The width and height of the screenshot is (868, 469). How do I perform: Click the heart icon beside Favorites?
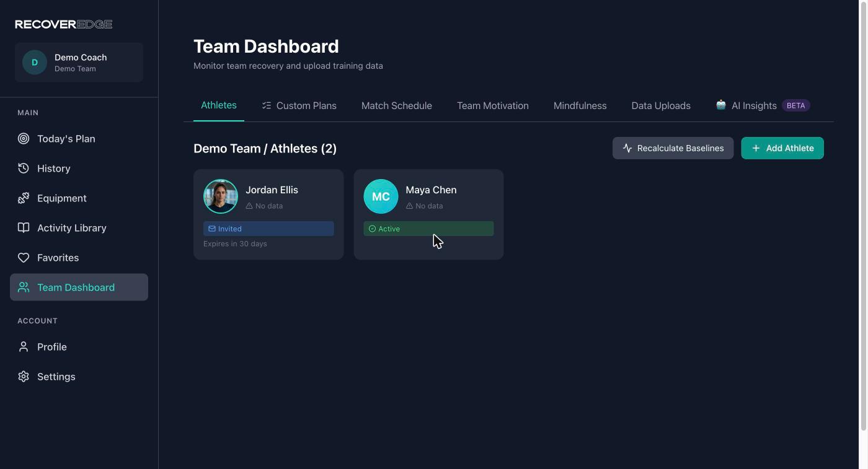point(24,258)
